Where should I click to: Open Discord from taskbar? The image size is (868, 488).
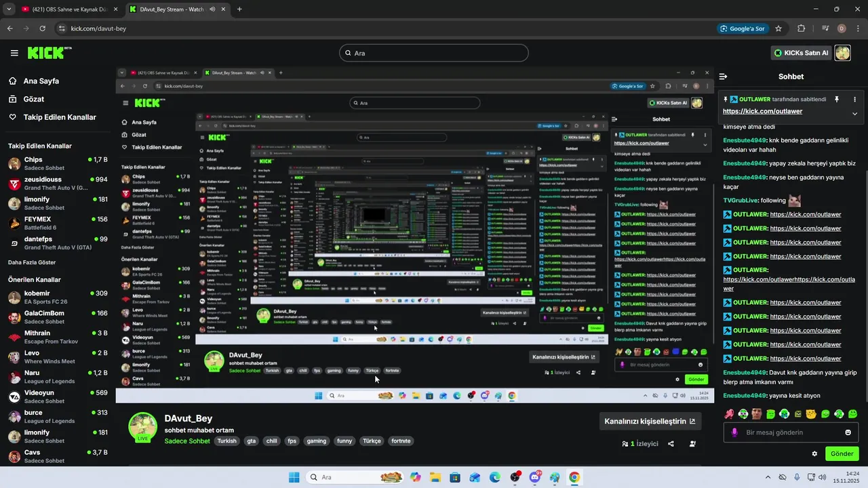coord(535,477)
